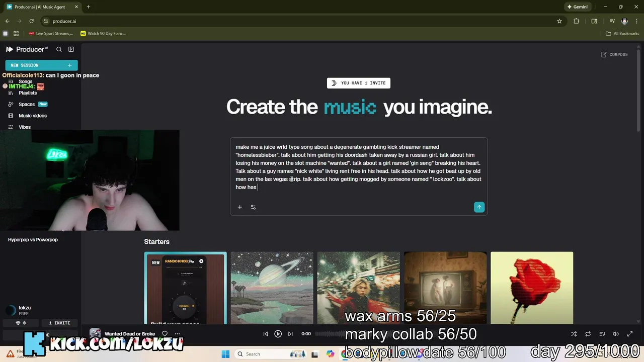
Task: Play the current track
Action: (x=278, y=334)
